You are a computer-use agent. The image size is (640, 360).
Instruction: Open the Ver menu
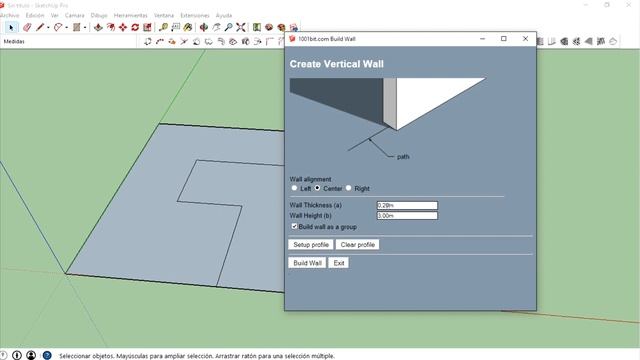pyautogui.click(x=55, y=15)
